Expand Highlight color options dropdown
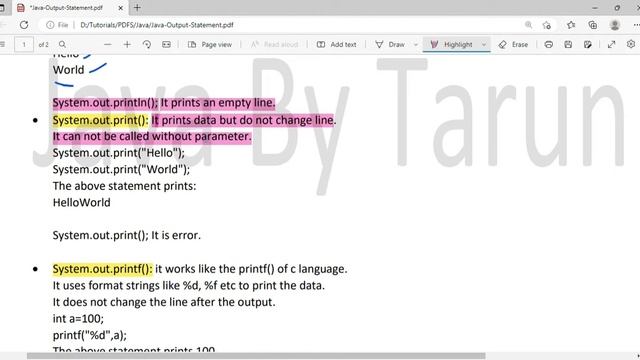 tap(484, 44)
